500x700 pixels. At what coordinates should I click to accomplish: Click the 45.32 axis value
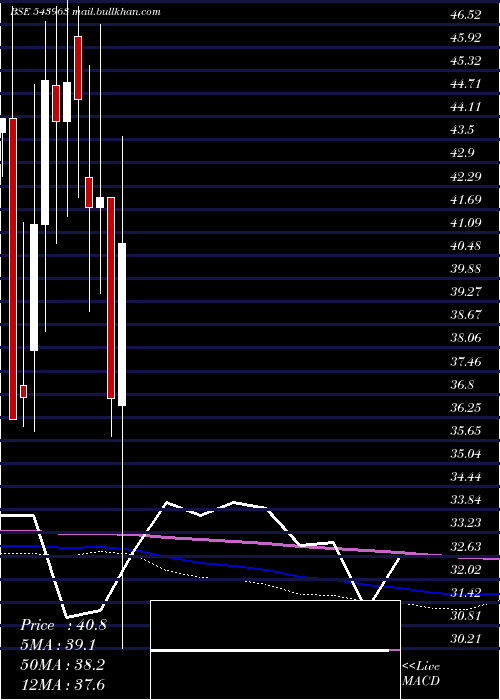(x=466, y=61)
